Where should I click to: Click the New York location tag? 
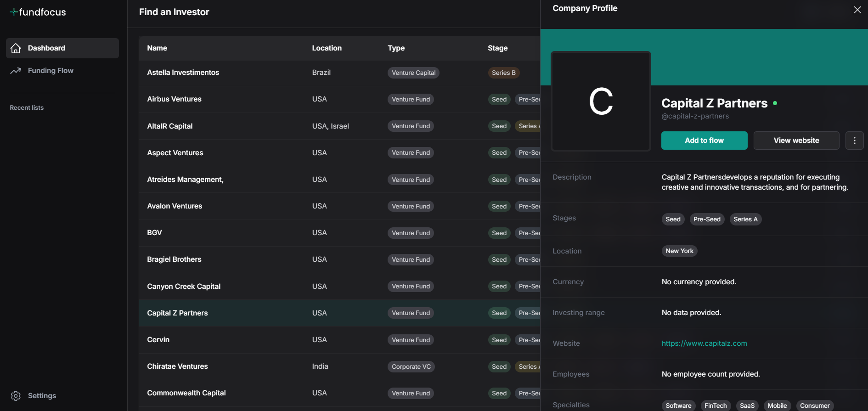tap(679, 251)
